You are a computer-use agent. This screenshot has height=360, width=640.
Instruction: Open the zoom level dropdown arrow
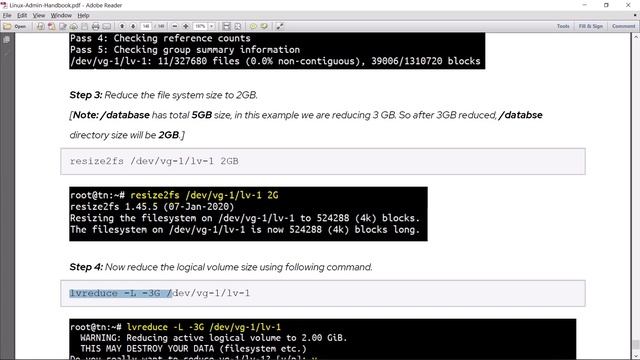click(211, 27)
